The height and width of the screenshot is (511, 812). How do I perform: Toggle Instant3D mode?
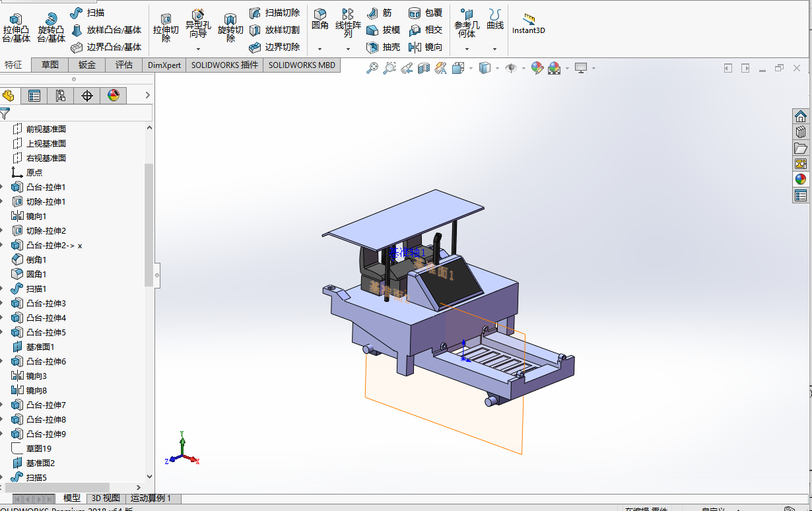(x=529, y=24)
